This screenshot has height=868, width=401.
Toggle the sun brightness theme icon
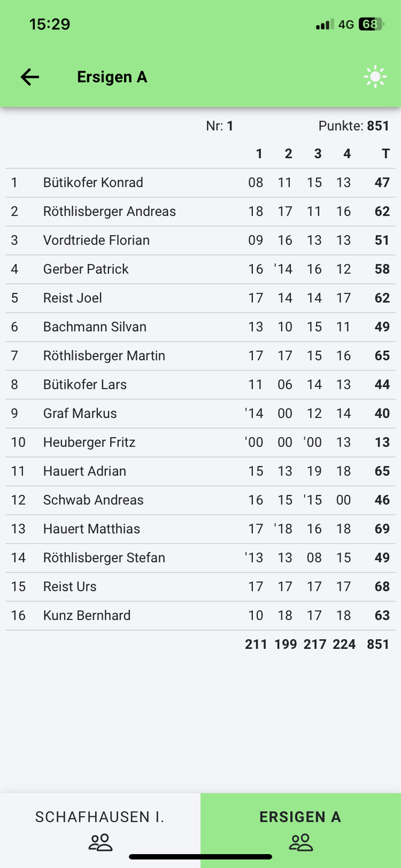pos(375,77)
